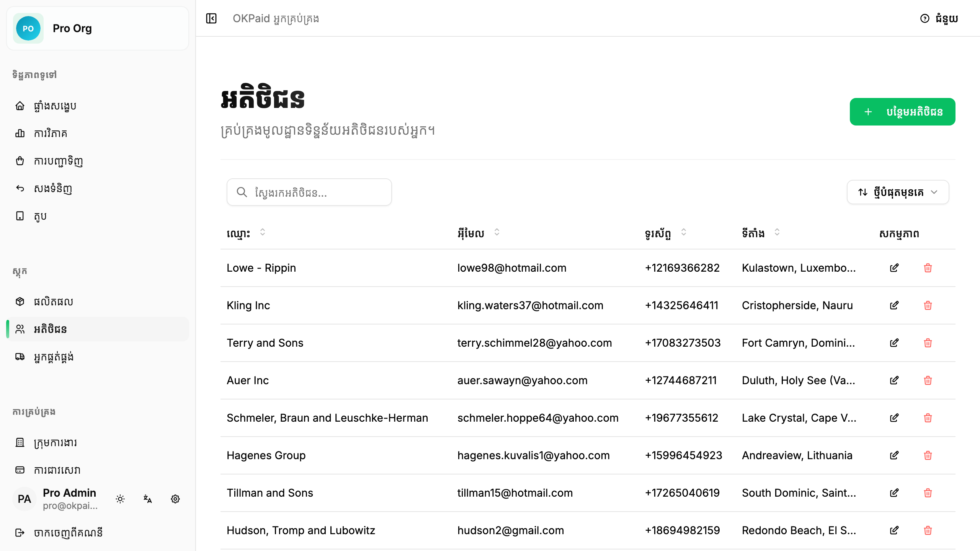The image size is (980, 551).
Task: Select Hagenes Group name cell
Action: tap(266, 455)
